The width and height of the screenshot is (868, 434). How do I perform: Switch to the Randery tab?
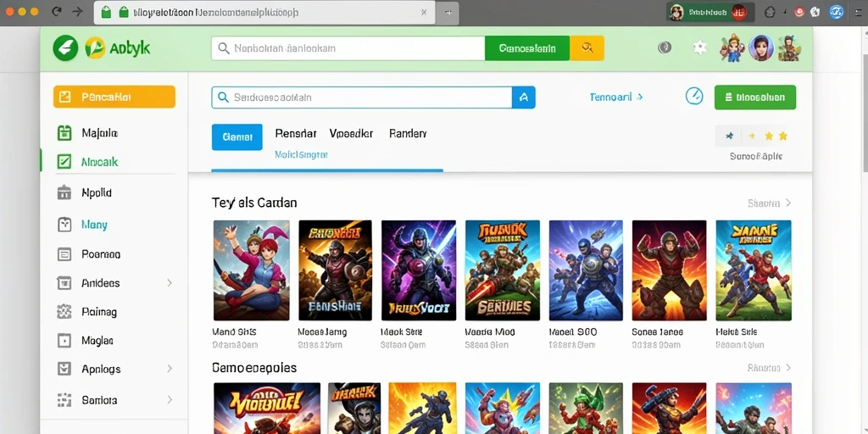click(x=408, y=133)
